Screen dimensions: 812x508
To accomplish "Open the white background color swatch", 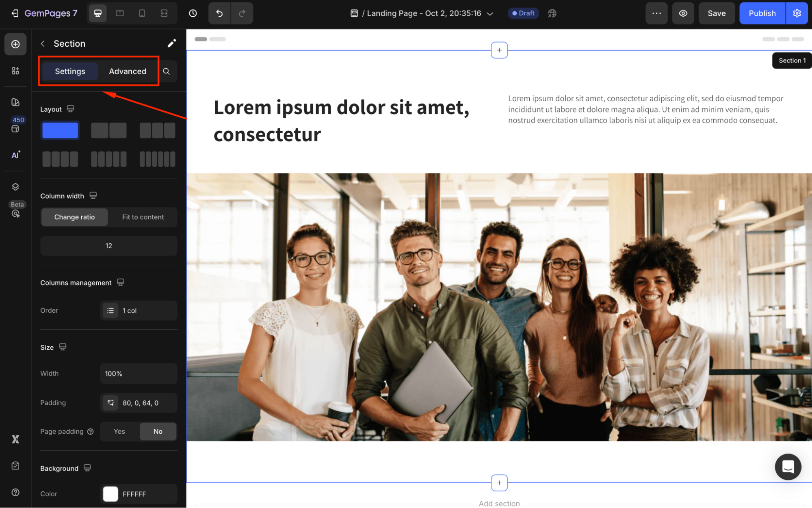I will click(x=110, y=494).
